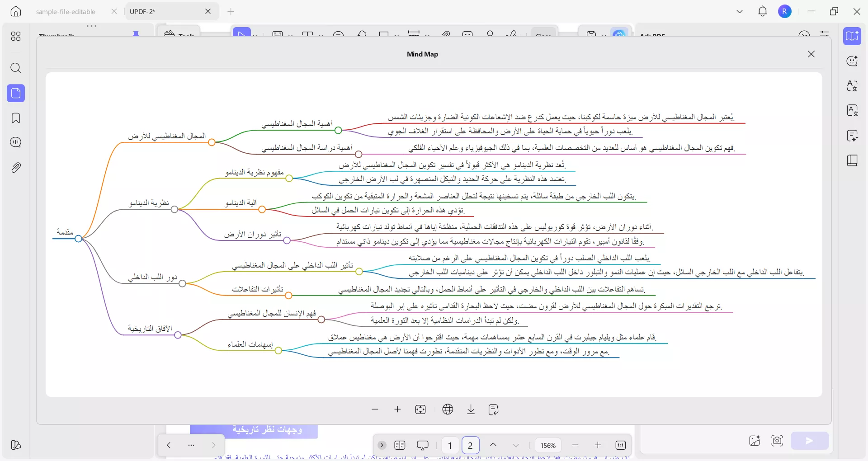868x461 pixels.
Task: Collapse the root 'مقدمة' node circle
Action: tap(79, 239)
